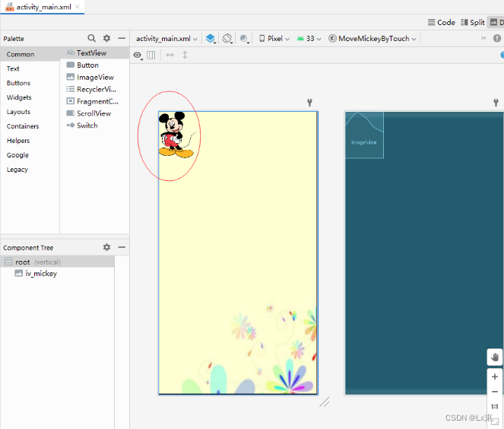Click the blueprint view wrench pin

[496, 103]
